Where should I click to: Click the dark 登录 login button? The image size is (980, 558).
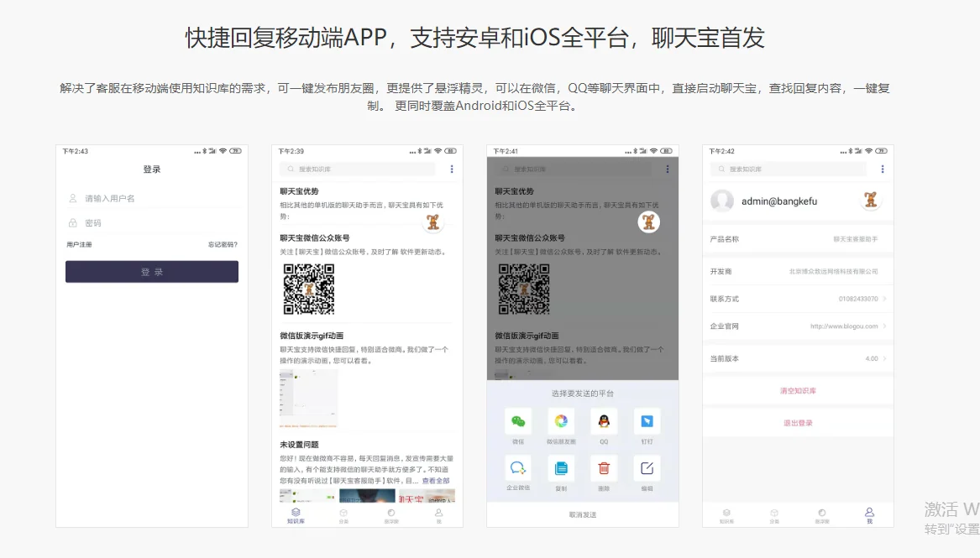click(152, 272)
